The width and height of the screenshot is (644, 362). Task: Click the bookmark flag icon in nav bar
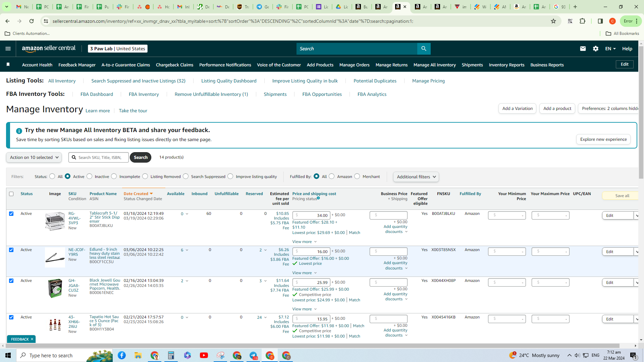click(8, 64)
